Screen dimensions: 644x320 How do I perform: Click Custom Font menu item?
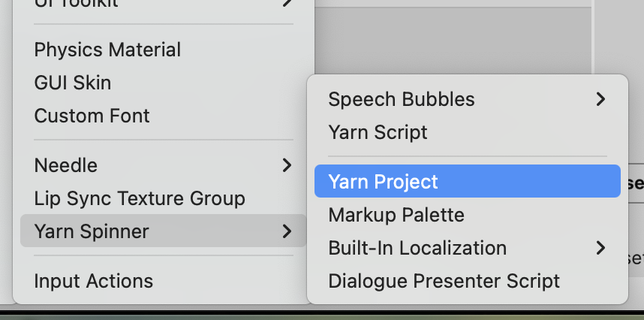click(x=92, y=116)
